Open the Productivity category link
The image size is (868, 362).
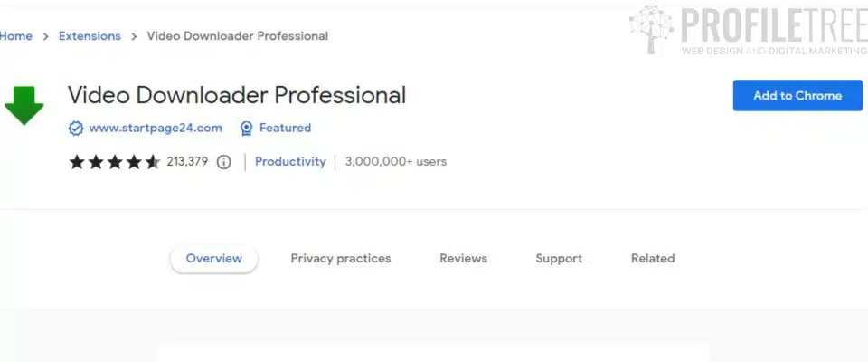click(x=290, y=162)
